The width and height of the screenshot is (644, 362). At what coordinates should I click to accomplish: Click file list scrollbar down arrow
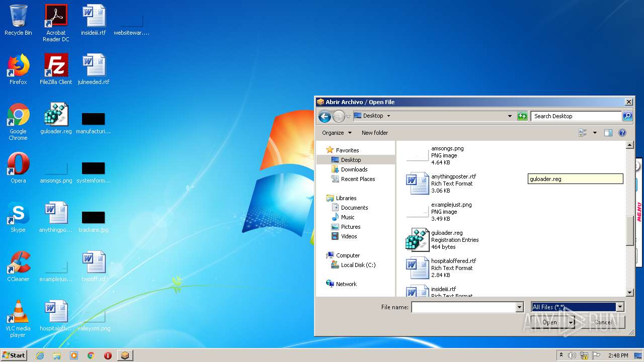tap(629, 293)
